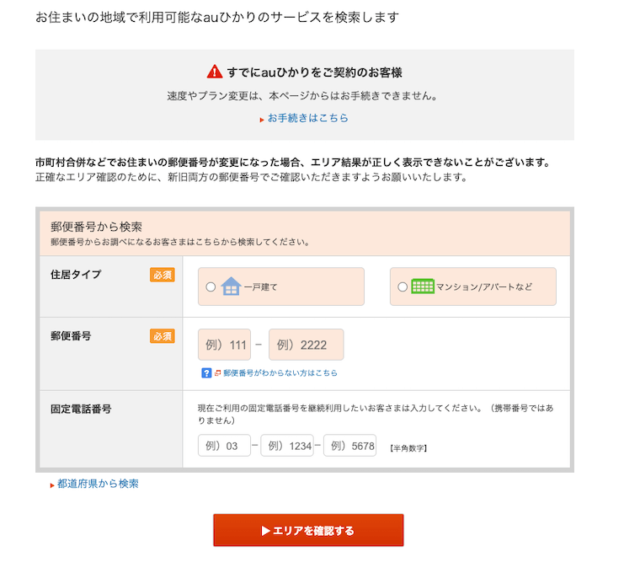This screenshot has height=562, width=640.
Task: Click the middle phone number field (例 1234)
Action: (x=287, y=446)
